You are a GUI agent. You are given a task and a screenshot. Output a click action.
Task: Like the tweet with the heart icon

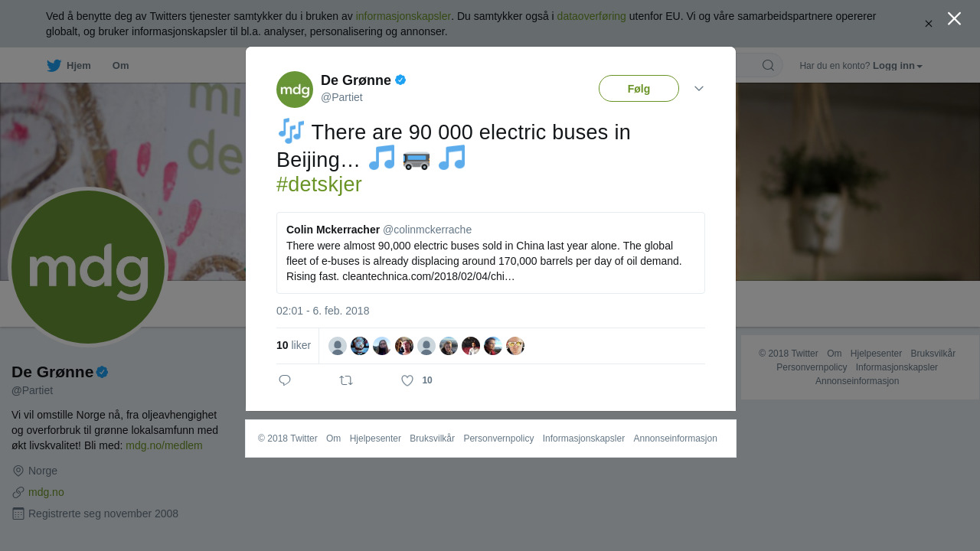407,380
